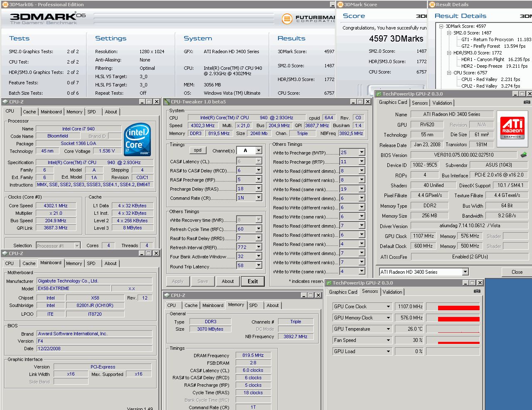Image resolution: width=532 pixels, height=410 pixels.
Task: Open the Write to Precharge (tWTP) dropdown
Action: point(362,152)
